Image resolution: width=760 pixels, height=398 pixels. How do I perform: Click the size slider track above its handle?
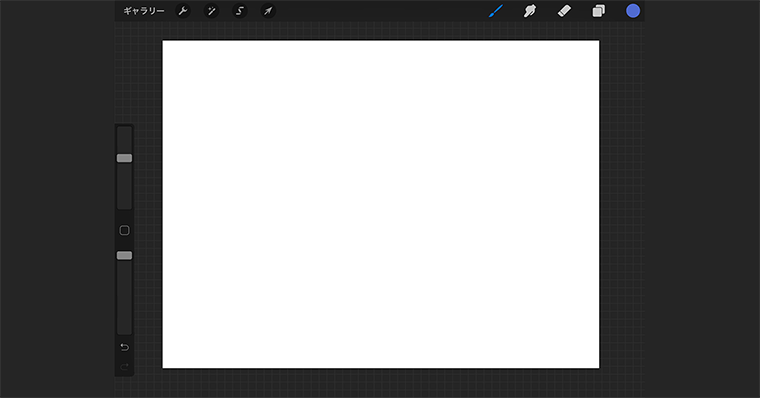tap(125, 141)
